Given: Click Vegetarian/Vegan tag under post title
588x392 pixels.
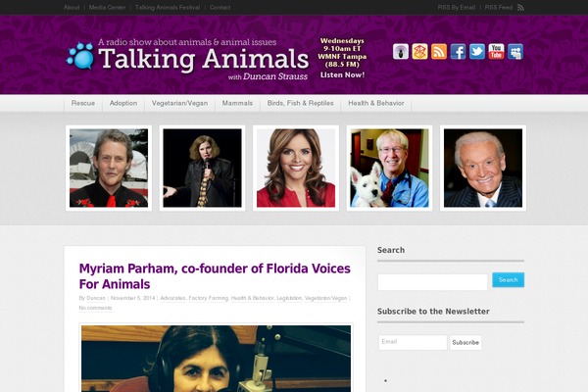Looking at the screenshot, I should pos(325,298).
